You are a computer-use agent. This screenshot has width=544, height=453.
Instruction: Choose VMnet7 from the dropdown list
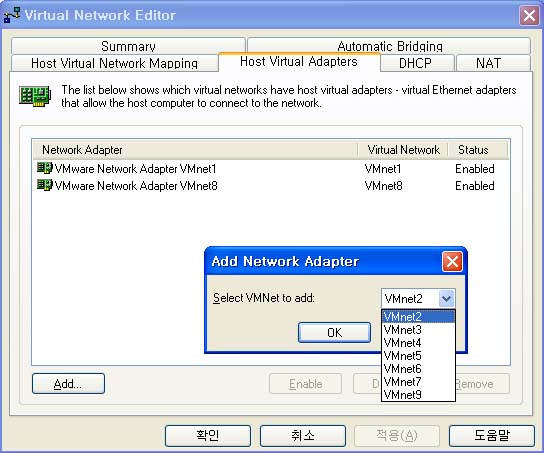(x=418, y=382)
